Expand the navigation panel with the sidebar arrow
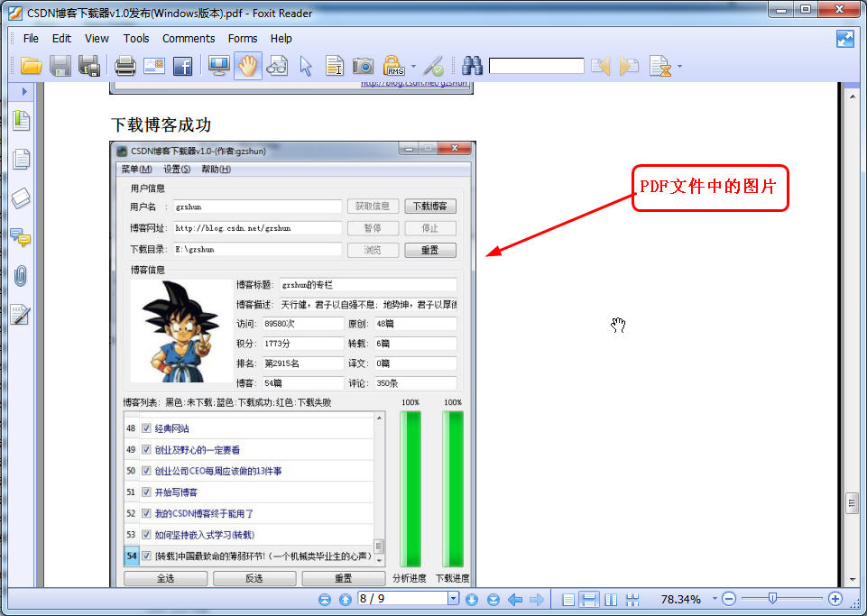This screenshot has width=867, height=616. (24, 91)
